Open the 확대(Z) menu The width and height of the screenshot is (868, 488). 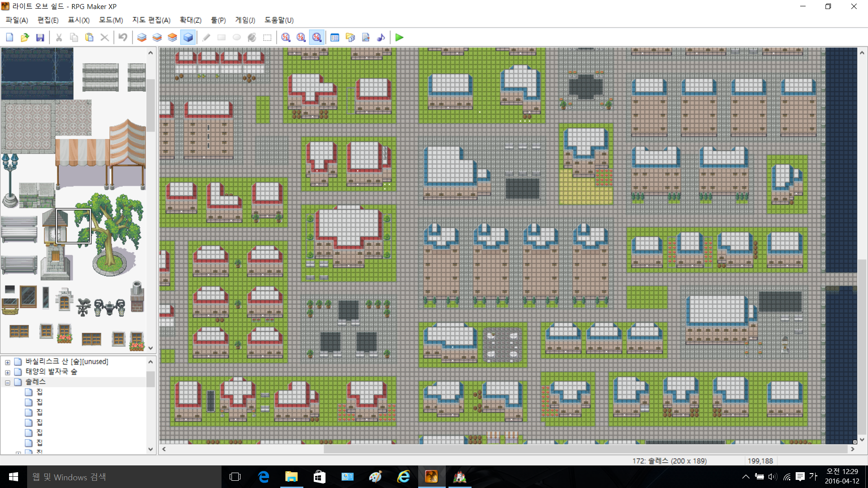tap(190, 20)
